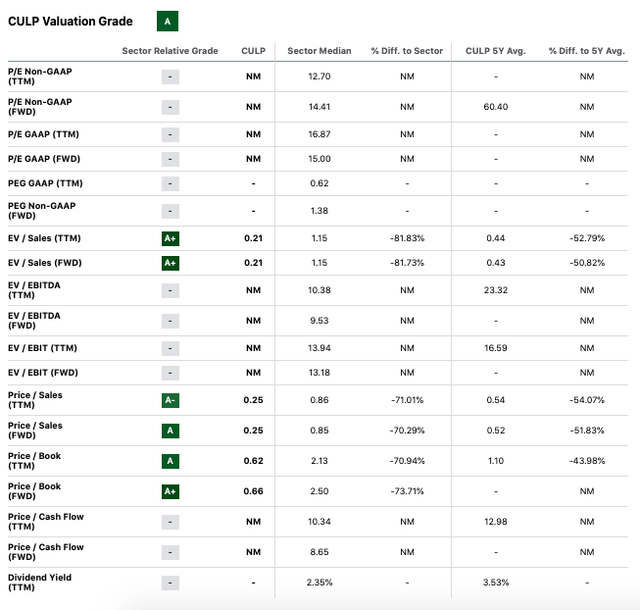The image size is (640, 610).
Task: Open the P/E GAAP (TTM) metric link
Action: (43, 134)
